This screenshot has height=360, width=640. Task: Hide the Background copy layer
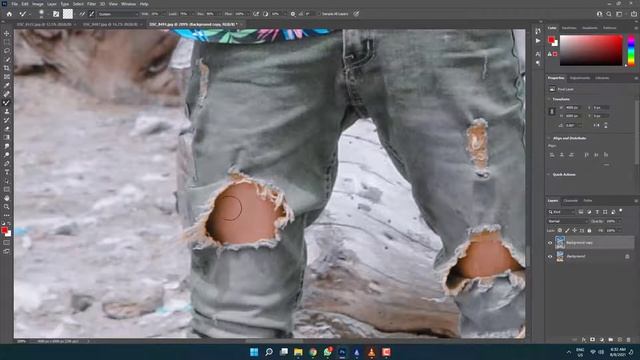click(550, 243)
